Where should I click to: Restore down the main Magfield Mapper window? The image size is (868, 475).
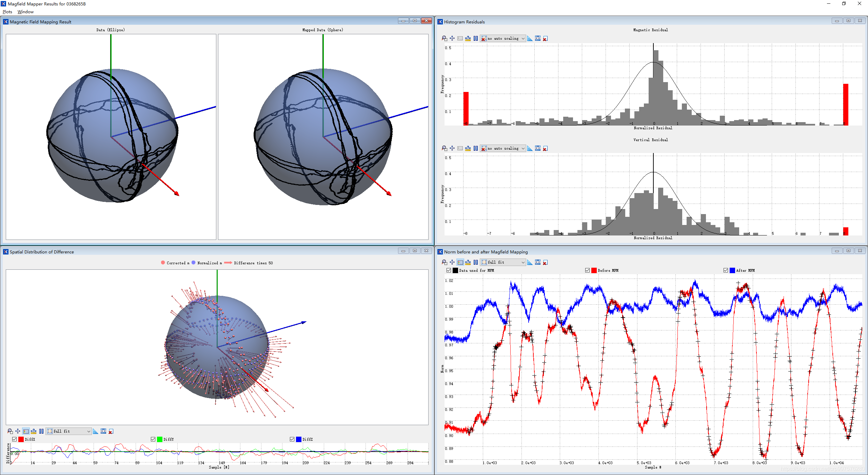844,4
